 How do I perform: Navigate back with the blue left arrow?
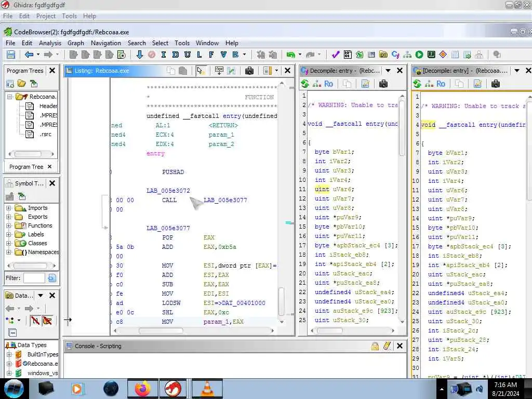tap(29, 55)
